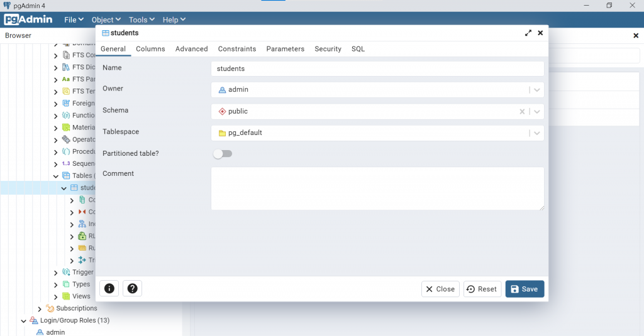This screenshot has height=336, width=644.
Task: Open the Object menu
Action: [x=106, y=19]
